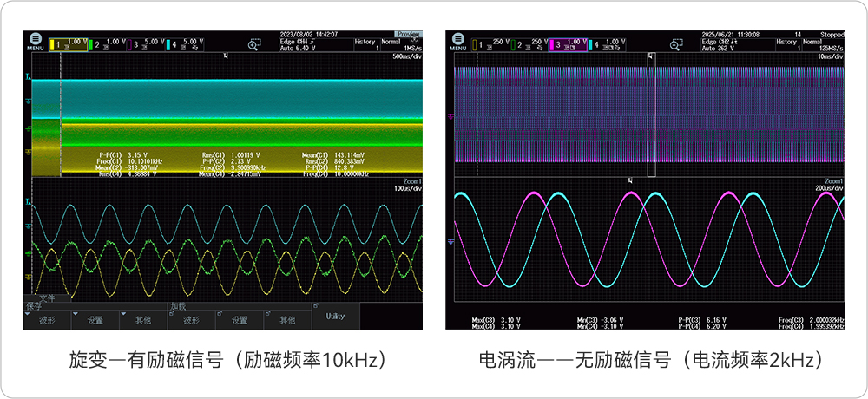Click trigger position marker on right scope
The width and height of the screenshot is (868, 399).
pyautogui.click(x=652, y=56)
